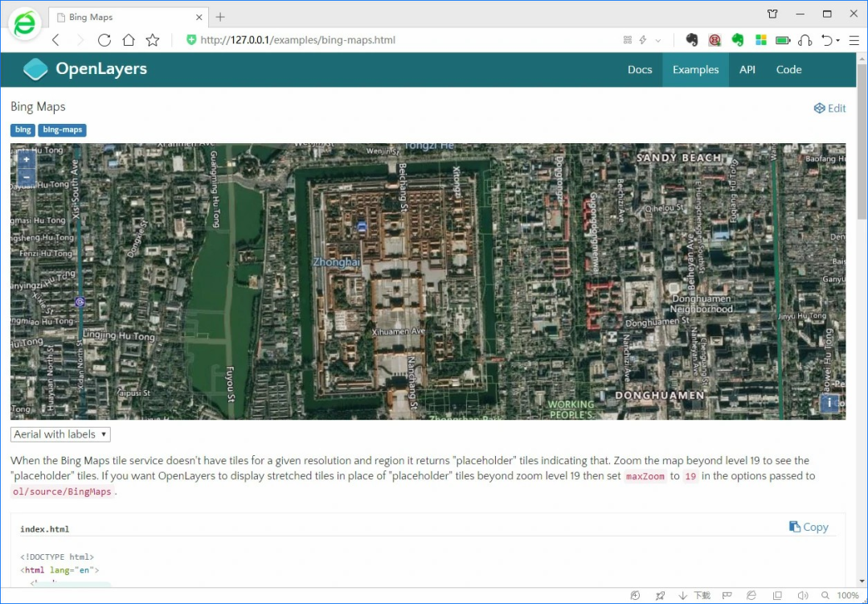The width and height of the screenshot is (868, 604).
Task: Click the battery power-saver toolbar icon
Action: [783, 39]
